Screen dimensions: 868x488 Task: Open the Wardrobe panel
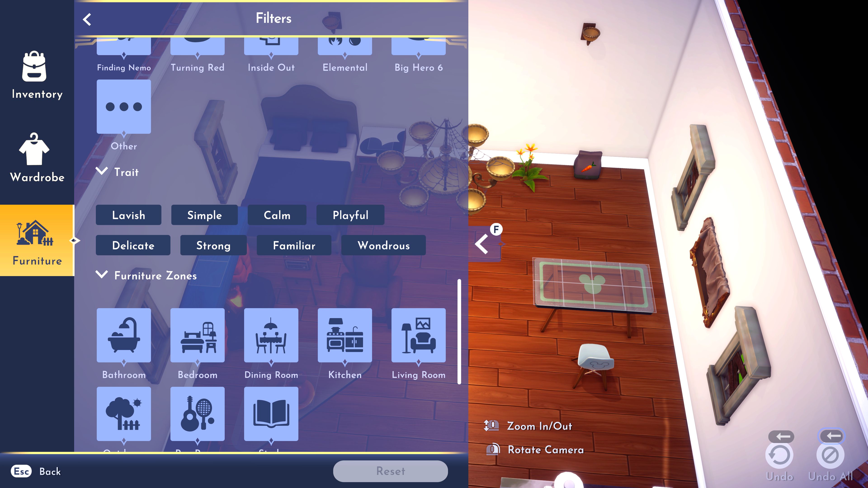click(37, 161)
